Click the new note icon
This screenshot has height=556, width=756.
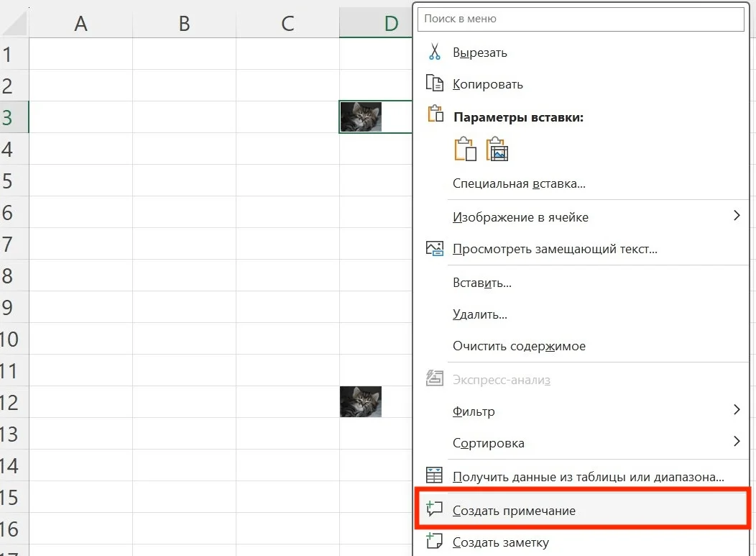(x=434, y=540)
